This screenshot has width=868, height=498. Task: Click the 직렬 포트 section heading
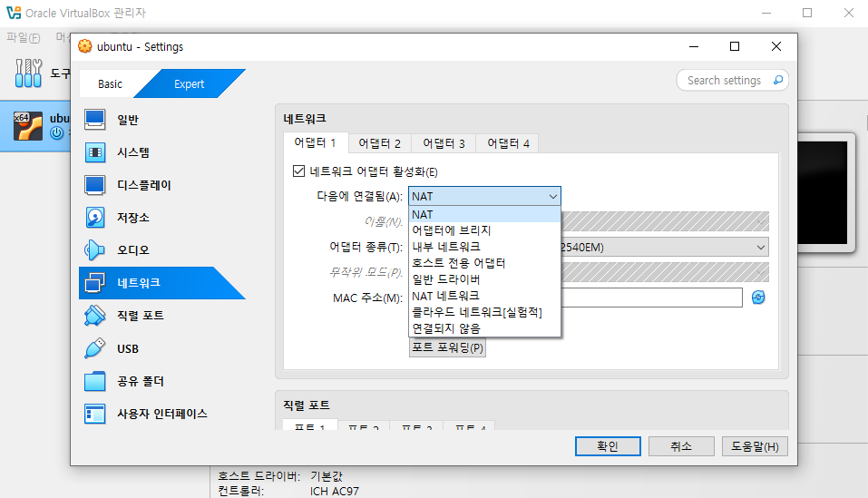coord(307,405)
